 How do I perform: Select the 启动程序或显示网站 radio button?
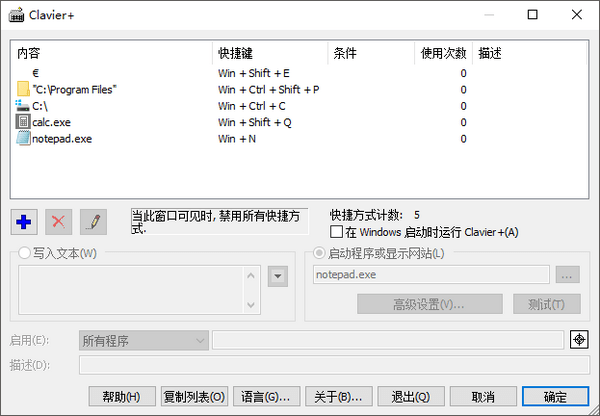tap(319, 253)
